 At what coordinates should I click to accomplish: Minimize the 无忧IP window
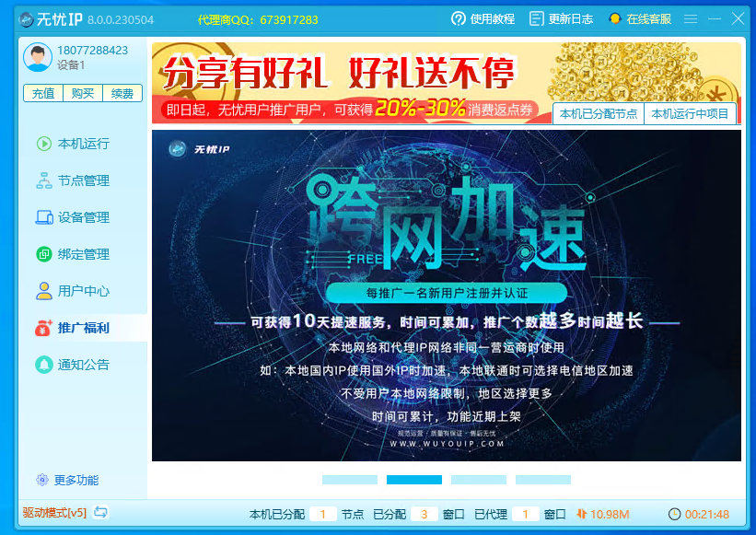(715, 18)
